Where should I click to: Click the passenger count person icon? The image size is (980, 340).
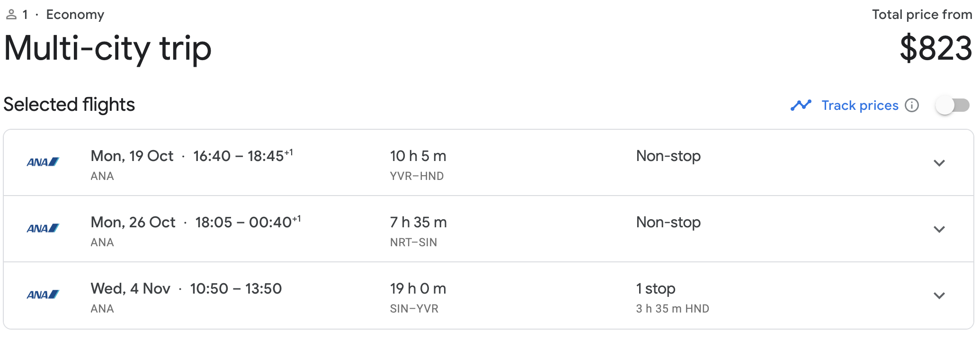point(11,15)
